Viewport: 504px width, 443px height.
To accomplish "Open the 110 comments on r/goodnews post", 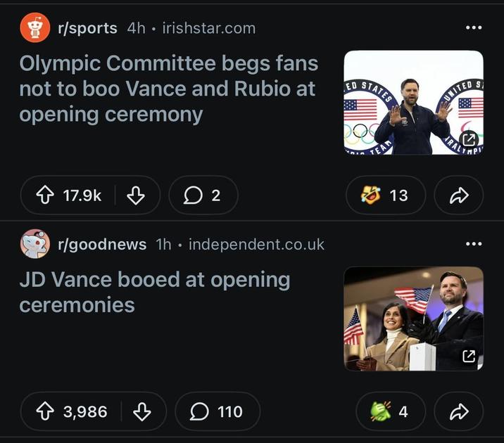I will (217, 411).
